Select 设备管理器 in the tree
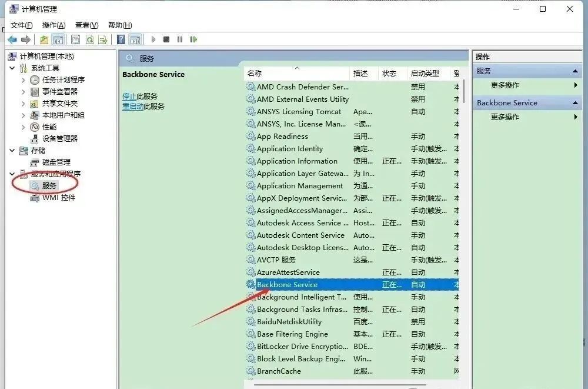Screen dimensions: 588x389 (60, 138)
